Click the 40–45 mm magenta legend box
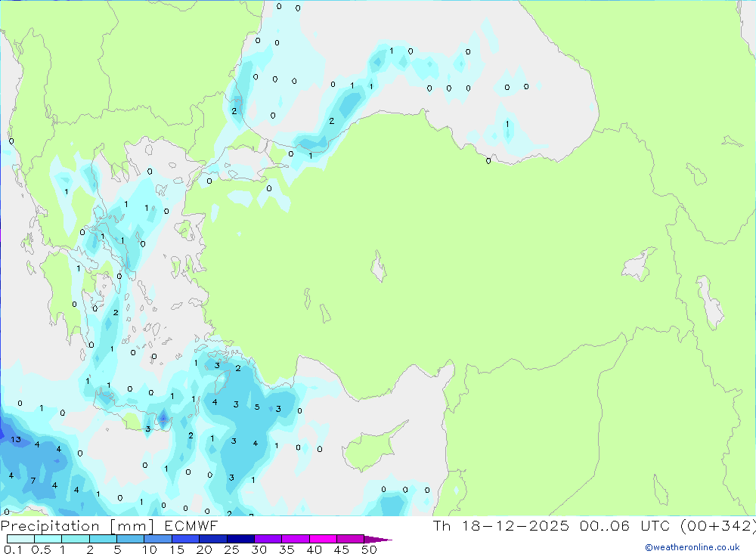The height and width of the screenshot is (554, 756). 323,539
